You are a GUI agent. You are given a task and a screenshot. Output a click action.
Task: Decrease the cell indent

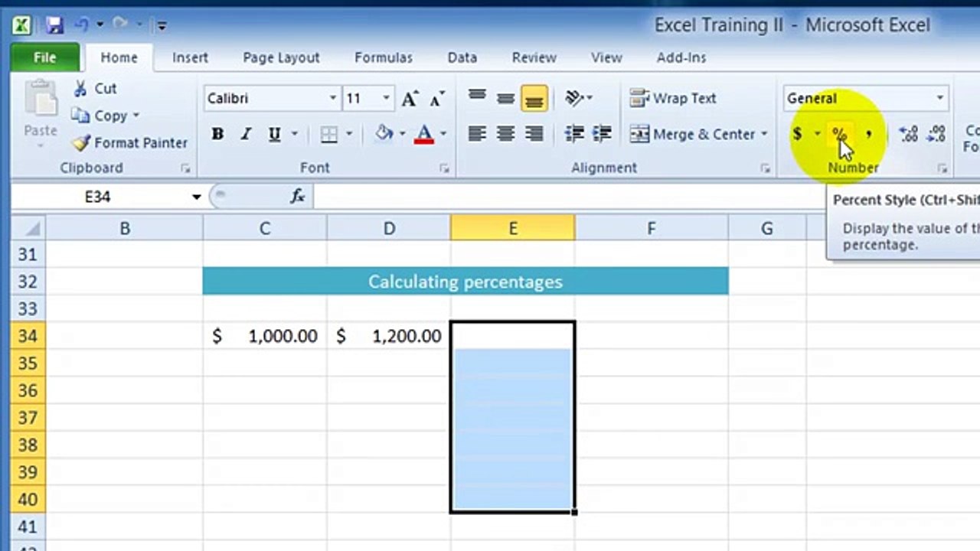[x=574, y=135]
